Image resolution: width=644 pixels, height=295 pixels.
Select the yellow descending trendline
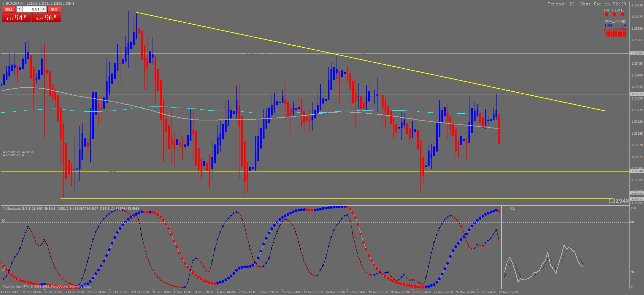(370, 62)
